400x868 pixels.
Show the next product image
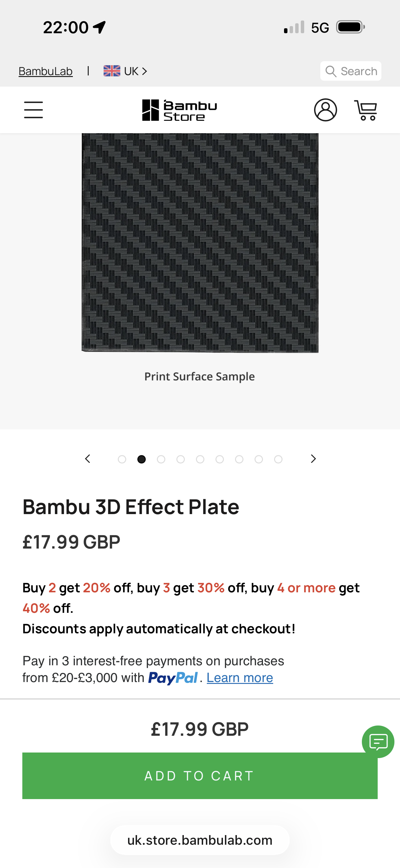click(313, 459)
